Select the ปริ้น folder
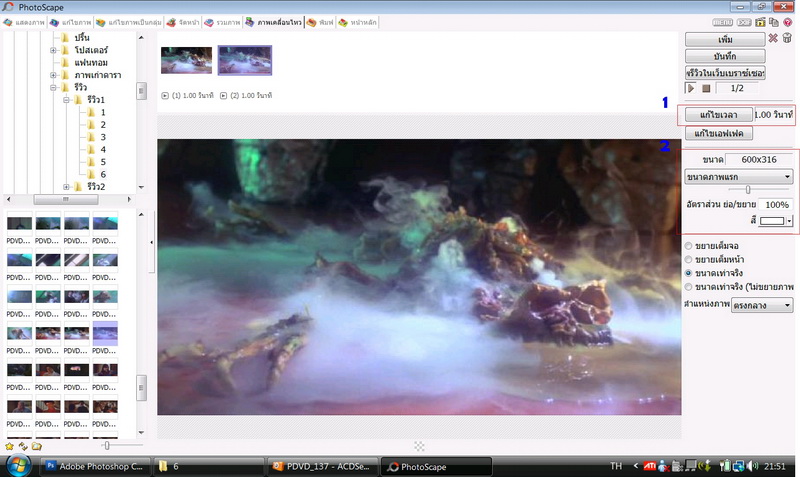Viewport: 800px width, 477px height. tap(82, 38)
